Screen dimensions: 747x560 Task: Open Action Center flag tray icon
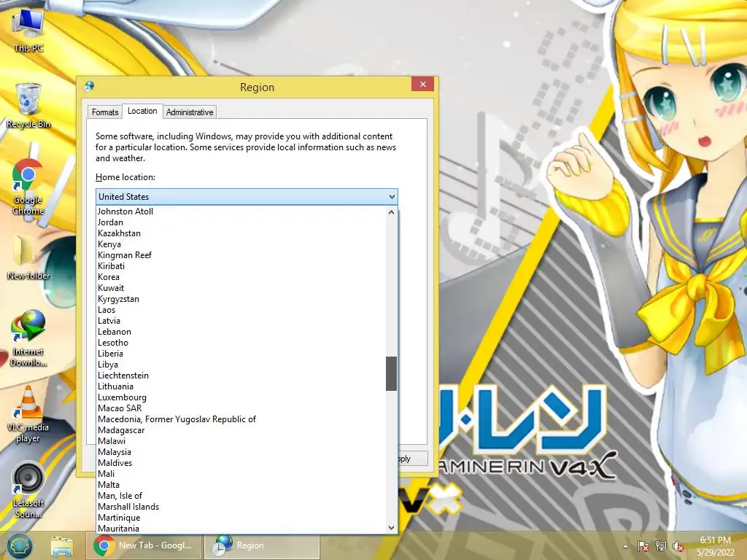643,546
